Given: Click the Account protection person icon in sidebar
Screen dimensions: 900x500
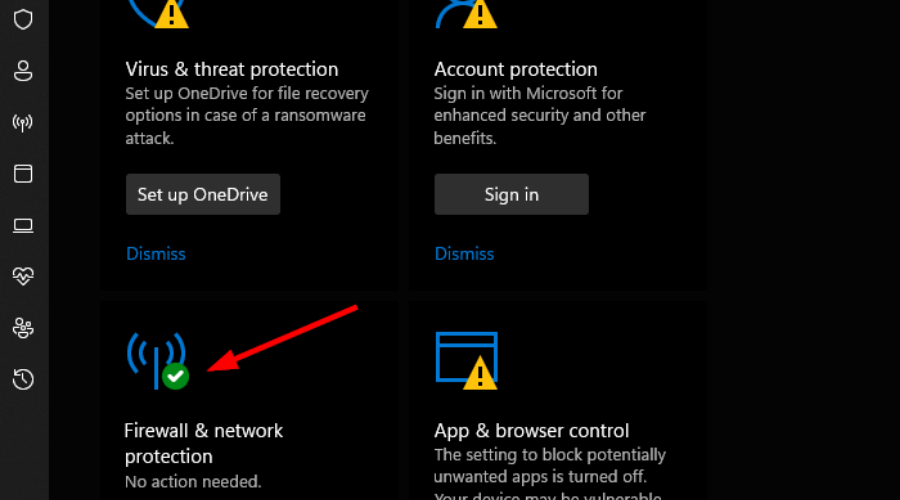Looking at the screenshot, I should tap(23, 71).
